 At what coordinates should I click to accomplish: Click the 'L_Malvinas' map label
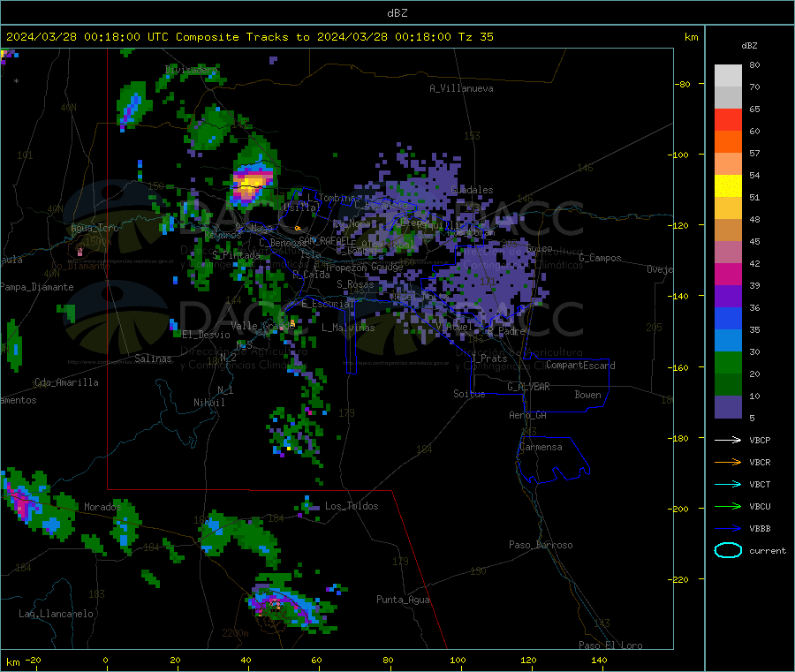[x=348, y=328]
